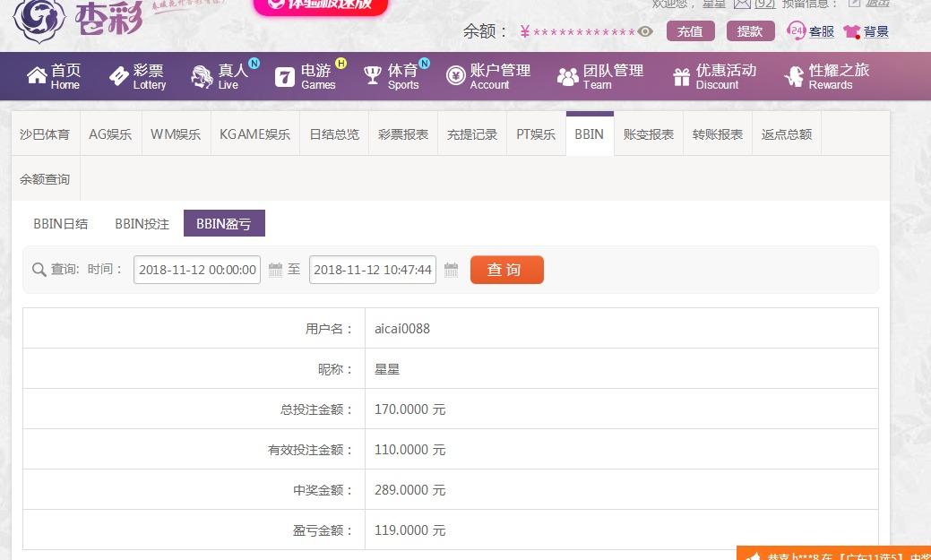Toggle balance visibility with eye icon
Screen dimensions: 931x560
[645, 31]
